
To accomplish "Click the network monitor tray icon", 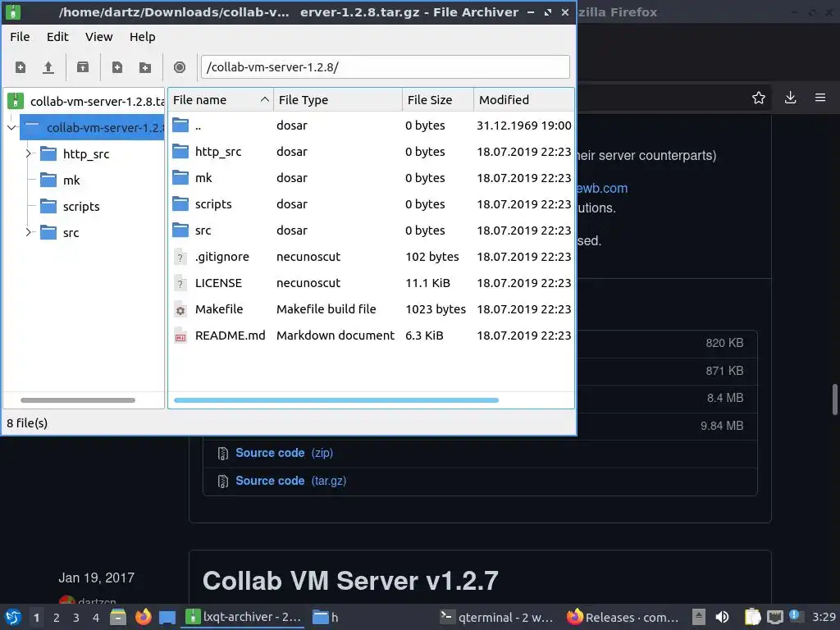I will tap(774, 617).
